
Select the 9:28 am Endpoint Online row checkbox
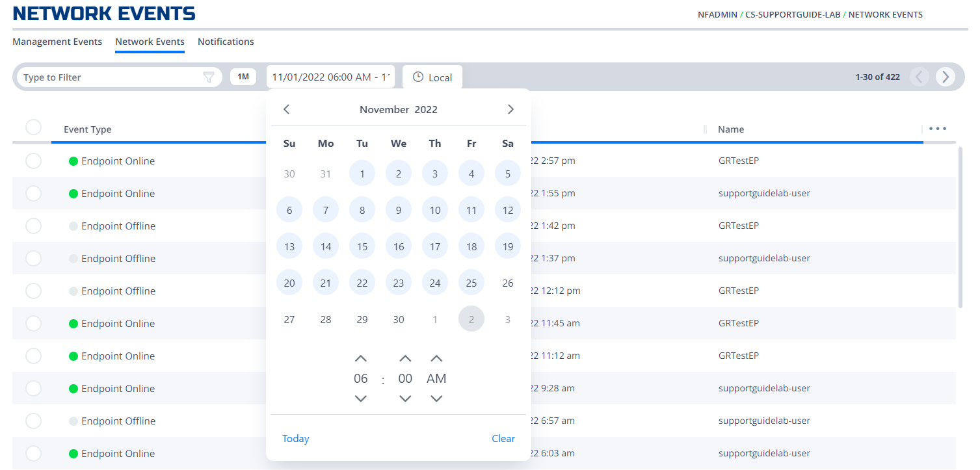coord(33,388)
